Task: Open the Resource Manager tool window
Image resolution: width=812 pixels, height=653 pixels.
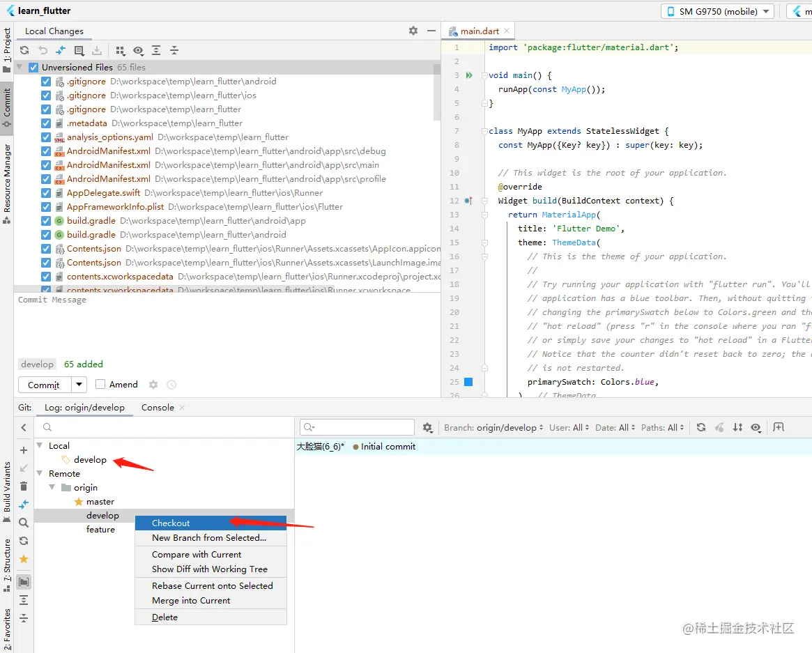Action: [7, 184]
